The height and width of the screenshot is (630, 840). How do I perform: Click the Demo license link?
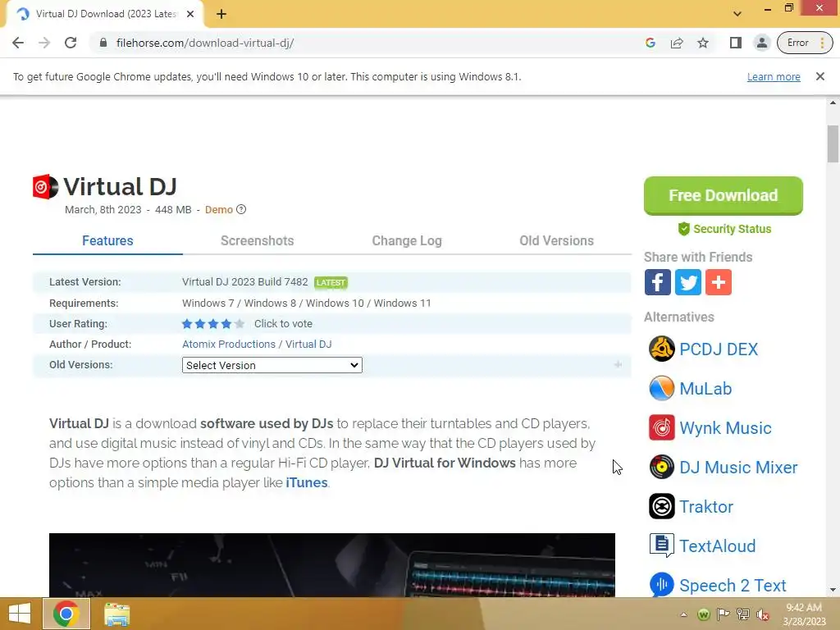218,209
